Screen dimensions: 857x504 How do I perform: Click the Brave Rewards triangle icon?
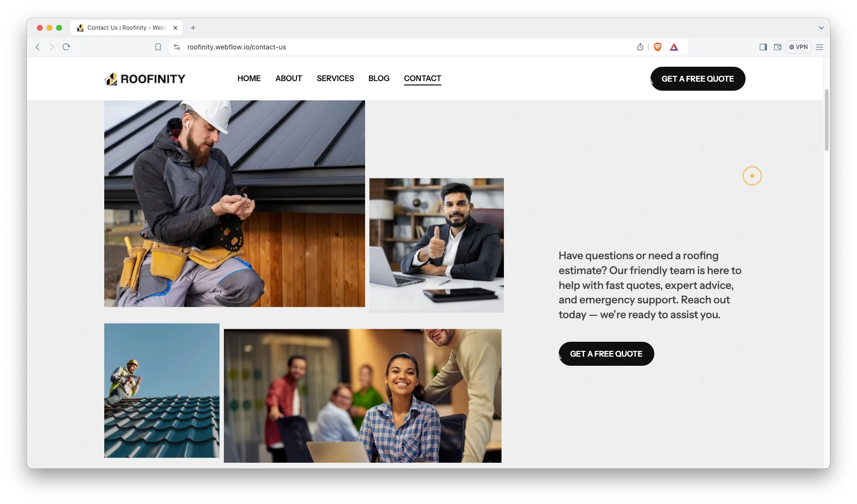click(x=674, y=47)
